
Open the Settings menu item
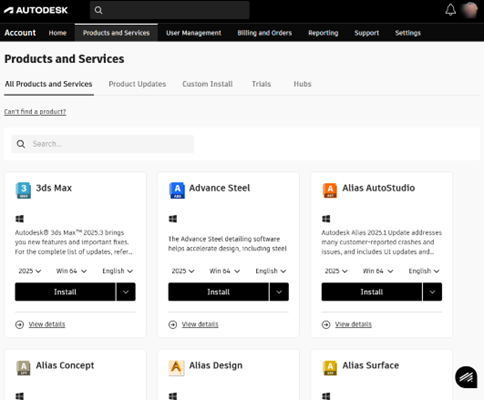click(408, 33)
